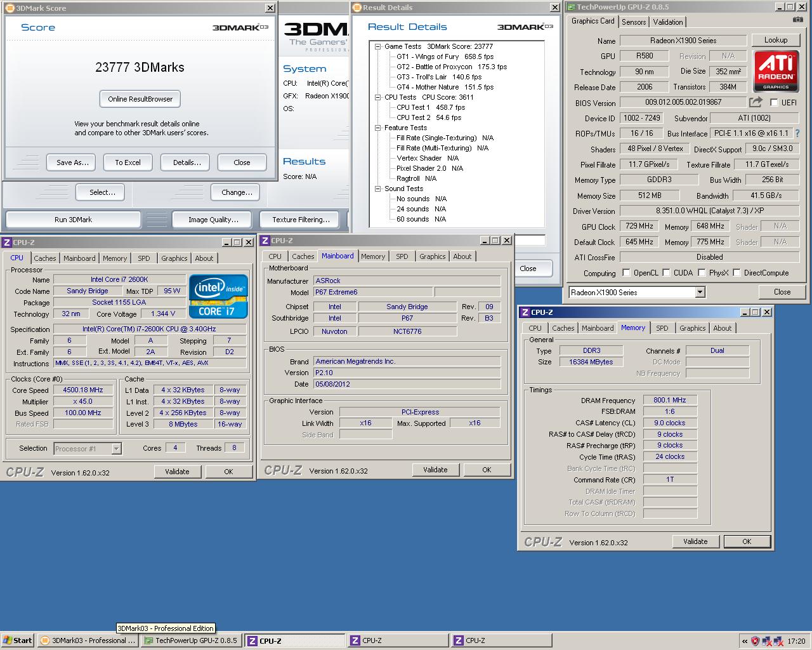Toggle the OpenCL checkbox
Screen dimensions: 812x650
pos(626,273)
